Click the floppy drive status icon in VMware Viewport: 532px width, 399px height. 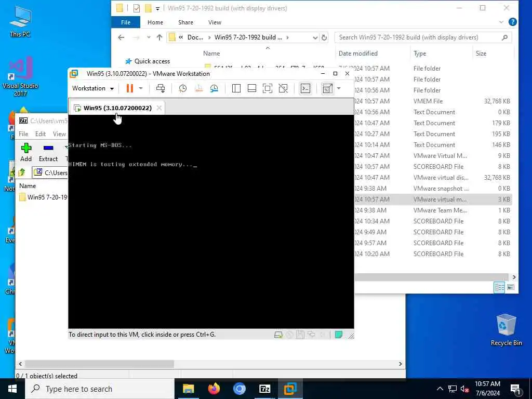(300, 335)
